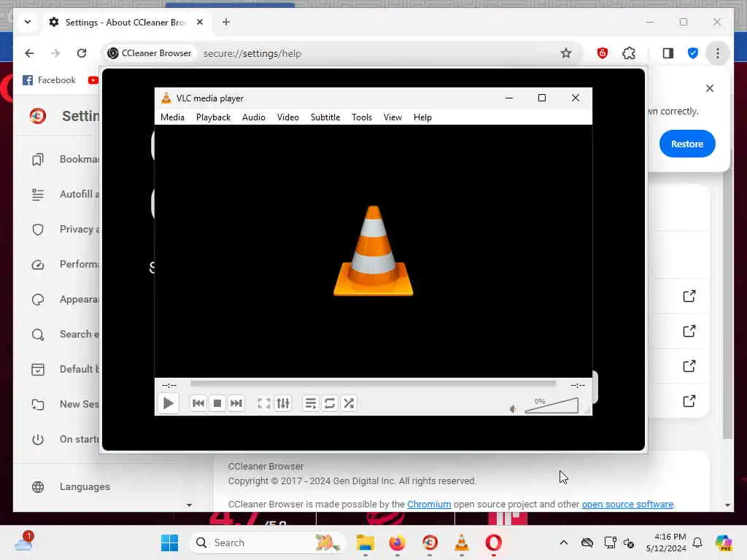Open a new browser tab
Viewport: 747px width, 560px height.
coord(226,22)
